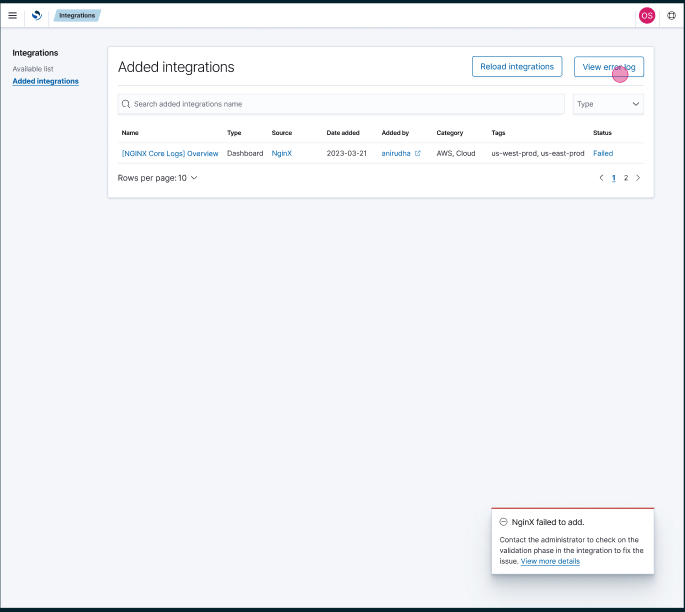Click the NginX failed toast icon

click(503, 522)
